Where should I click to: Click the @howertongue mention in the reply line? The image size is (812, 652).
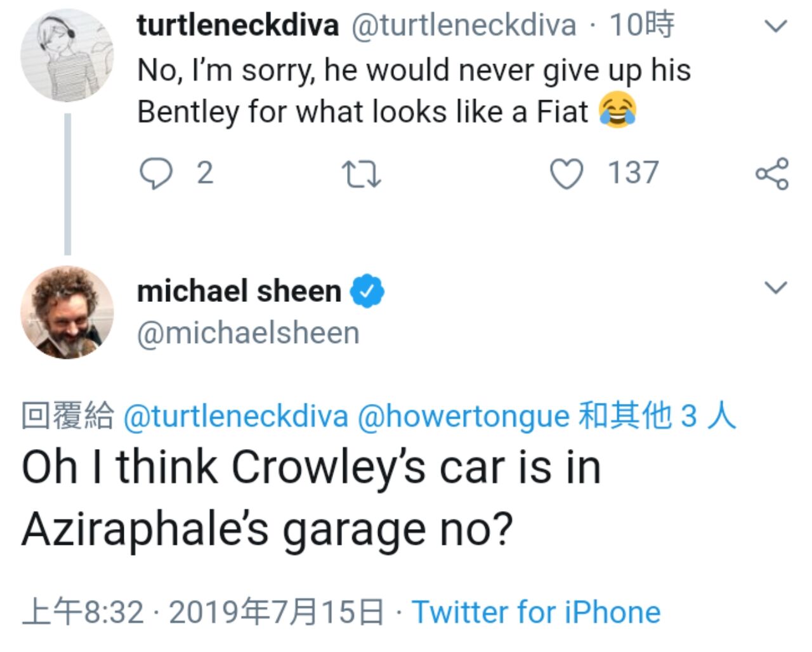pyautogui.click(x=464, y=417)
